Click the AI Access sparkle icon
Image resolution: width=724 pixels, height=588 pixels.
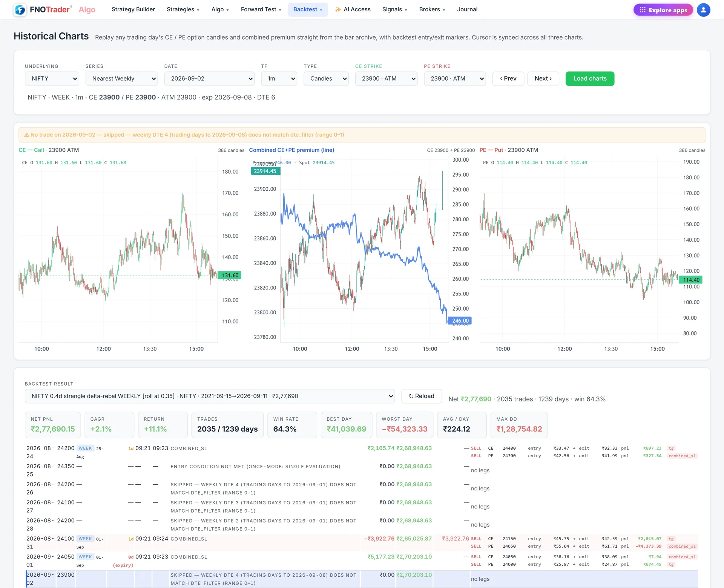[x=338, y=9]
